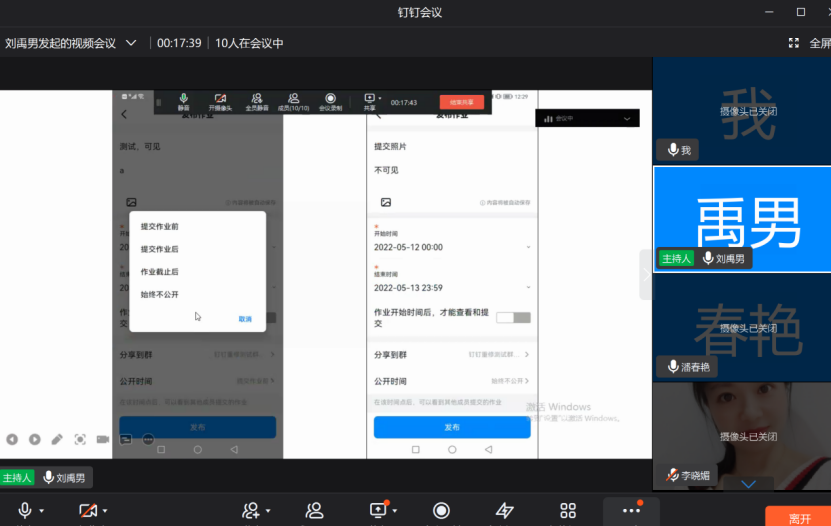Select 作业截止后 option in popup
This screenshot has width=831, height=526.
coord(160,272)
